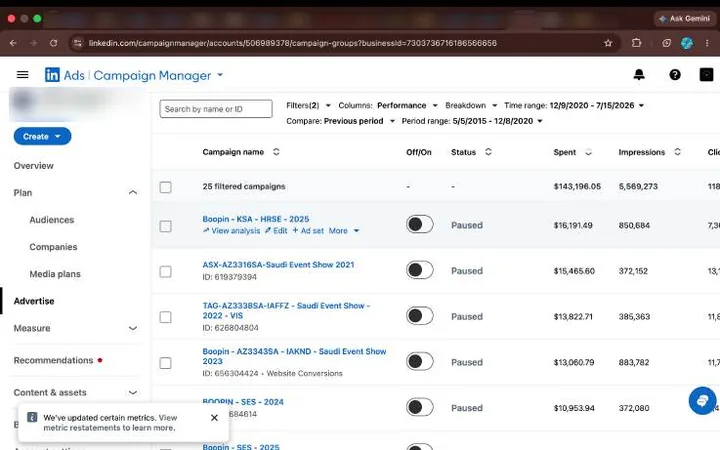View site information icon in address bar
The width and height of the screenshot is (720, 450).
(x=78, y=43)
